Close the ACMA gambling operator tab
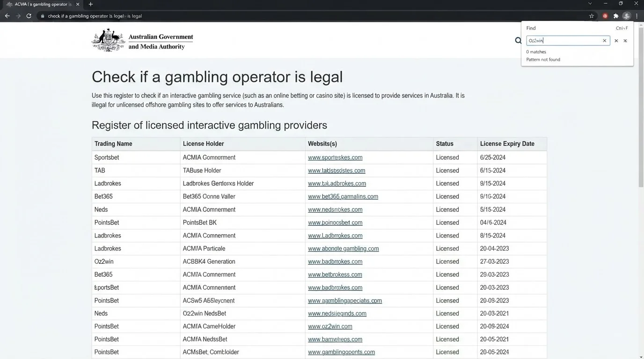 (78, 4)
